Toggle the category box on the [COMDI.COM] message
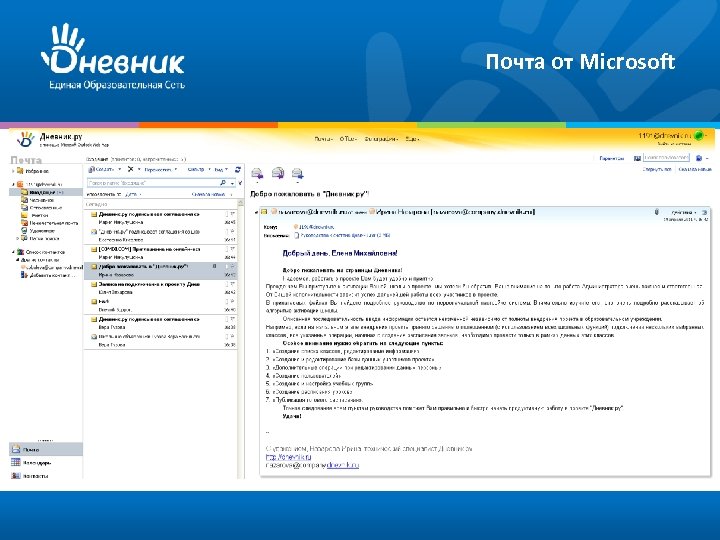Image resolution: width=720 pixels, height=540 pixels. coord(226,249)
